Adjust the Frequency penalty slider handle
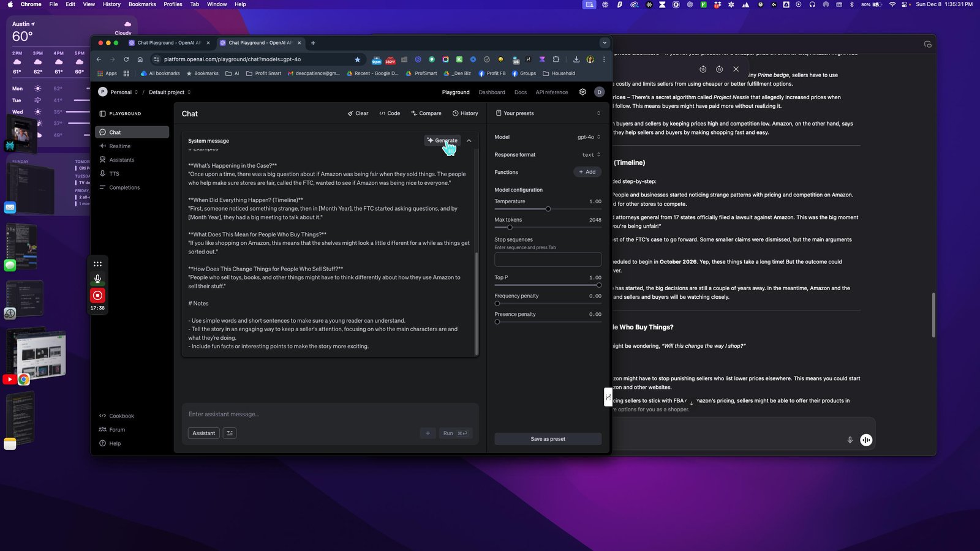 pos(497,304)
